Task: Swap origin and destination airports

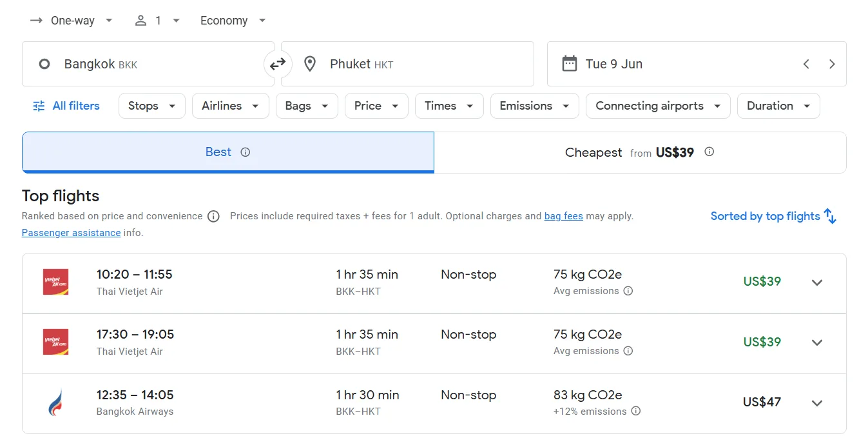Action: (x=278, y=64)
